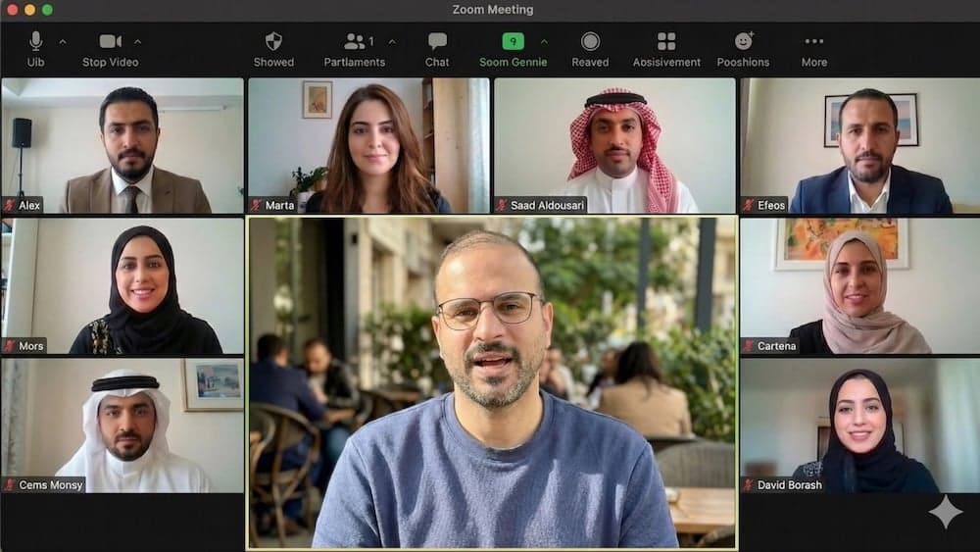The image size is (980, 552).
Task: Click muted mic icon beside David Borash
Action: (748, 484)
